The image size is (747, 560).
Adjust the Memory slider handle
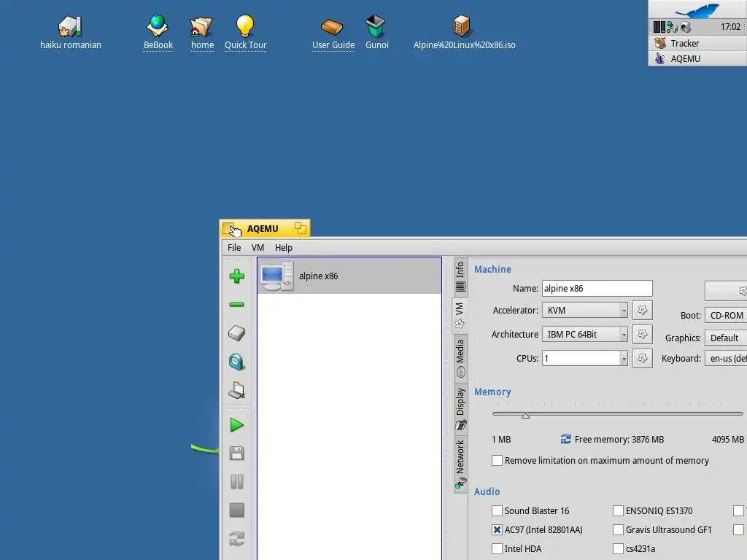point(525,416)
